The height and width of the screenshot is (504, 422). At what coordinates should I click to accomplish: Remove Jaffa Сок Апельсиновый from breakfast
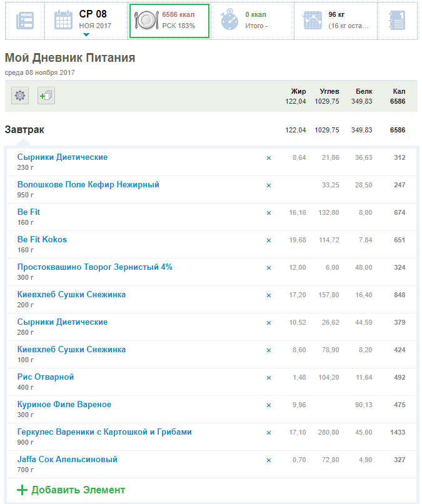pyautogui.click(x=269, y=460)
